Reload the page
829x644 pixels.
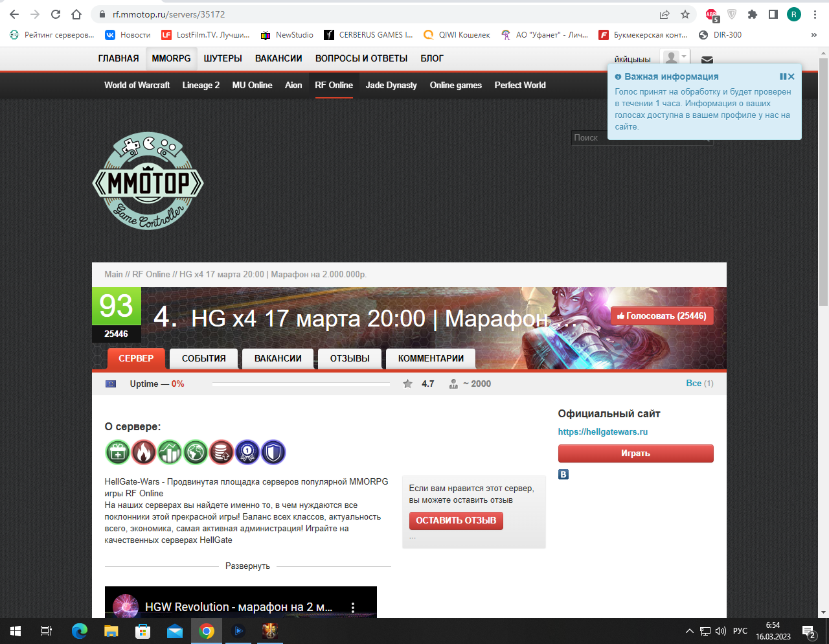pos(56,14)
